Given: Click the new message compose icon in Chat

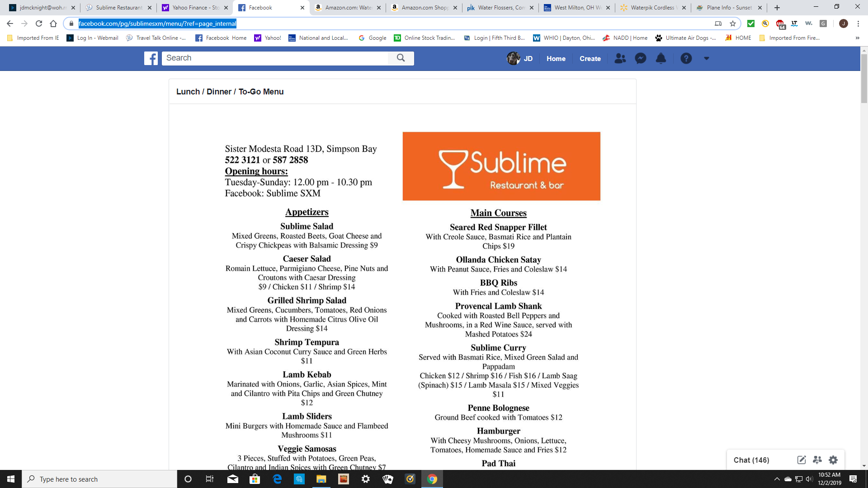Looking at the screenshot, I should [x=802, y=460].
